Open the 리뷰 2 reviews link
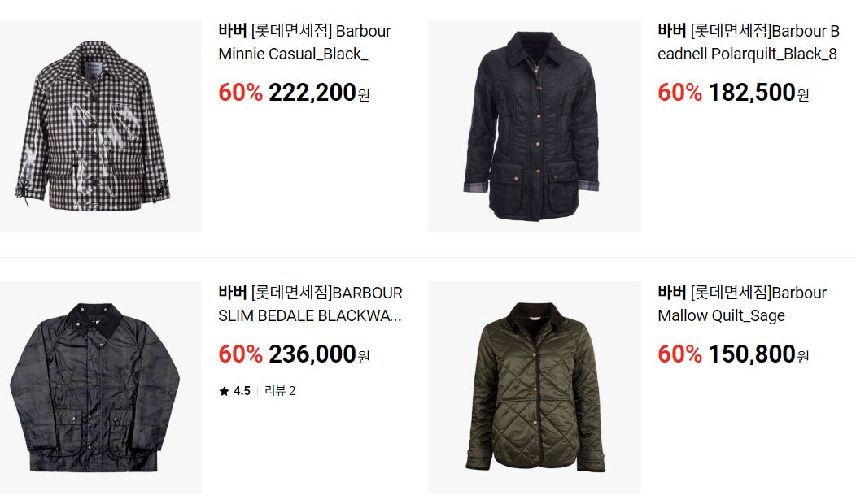Image resolution: width=856 pixels, height=504 pixels. [280, 390]
